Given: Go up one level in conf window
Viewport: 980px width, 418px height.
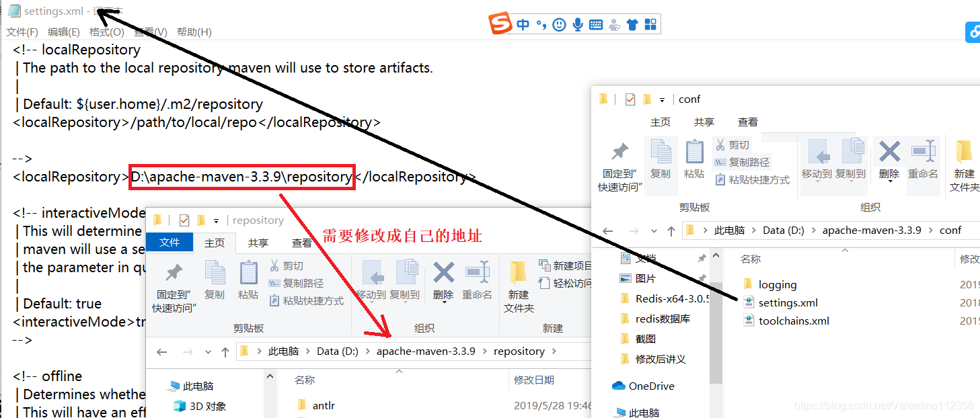Looking at the screenshot, I should pyautogui.click(x=671, y=231).
